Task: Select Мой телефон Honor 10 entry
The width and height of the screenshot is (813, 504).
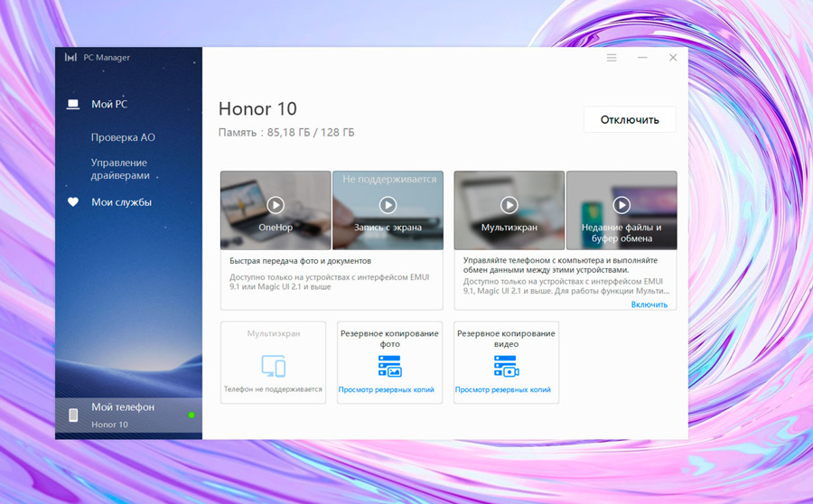Action: (128, 415)
